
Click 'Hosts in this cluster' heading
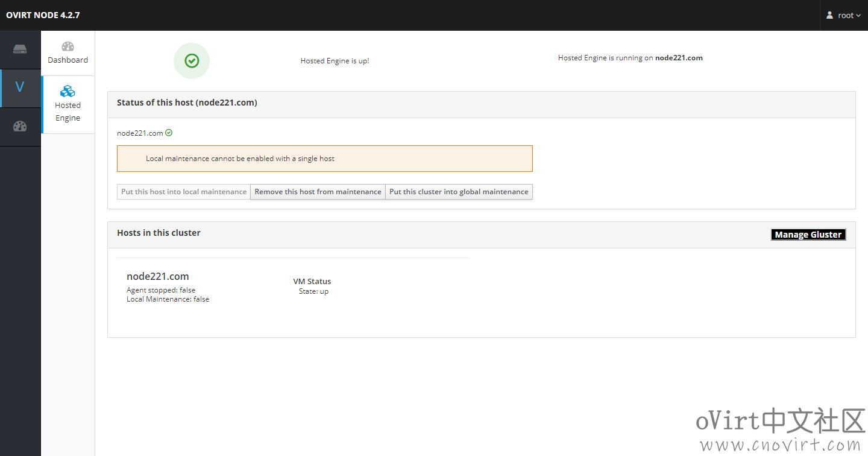click(159, 233)
